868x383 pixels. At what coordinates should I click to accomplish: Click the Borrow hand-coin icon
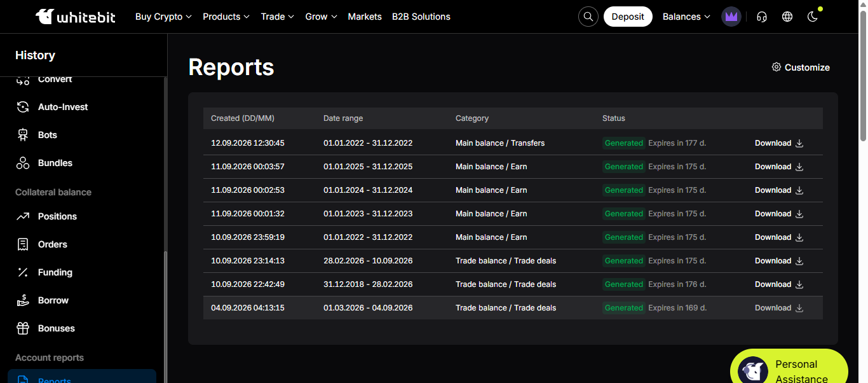coord(23,300)
